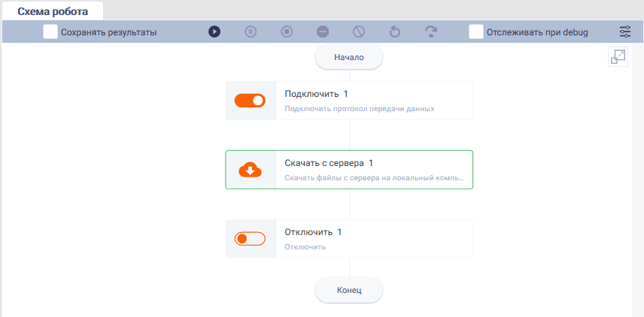
Task: Pause robot execution
Action: click(251, 32)
